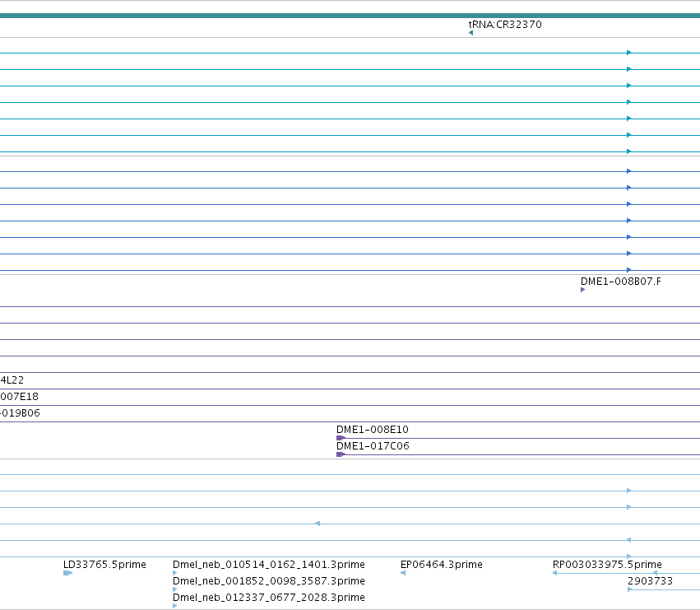Viewport: 700px width, 610px height.
Task: Click the Dmel_neb_012337_0677_2028.3prime arrow glyph
Action: pyautogui.click(x=174, y=606)
